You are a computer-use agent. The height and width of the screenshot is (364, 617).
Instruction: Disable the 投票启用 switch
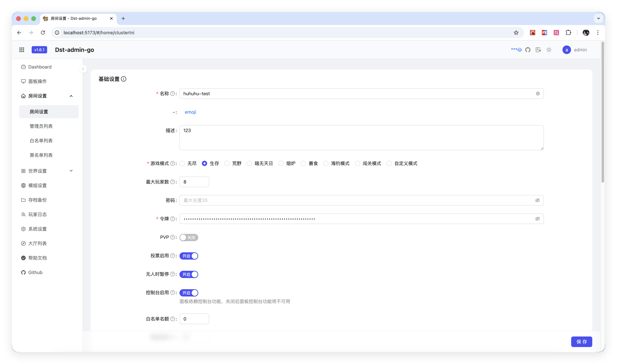tap(189, 256)
